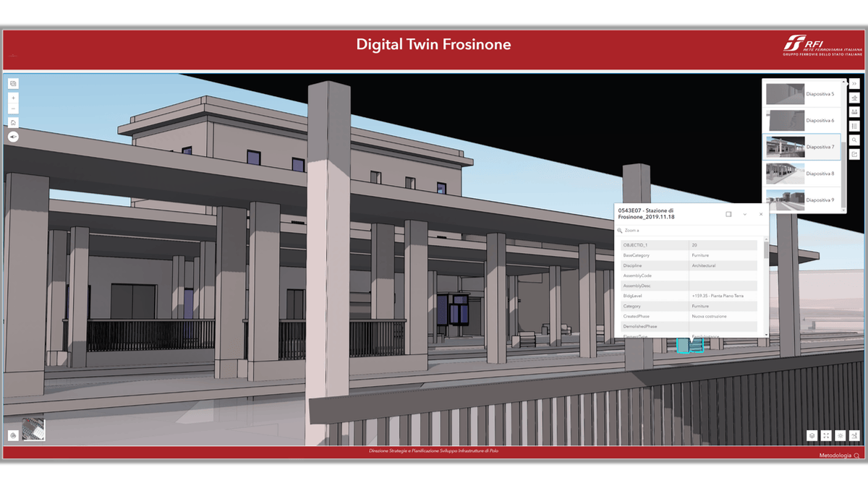Open the 3D layers cube icon at bottom right
This screenshot has height=488, width=868.
(812, 436)
